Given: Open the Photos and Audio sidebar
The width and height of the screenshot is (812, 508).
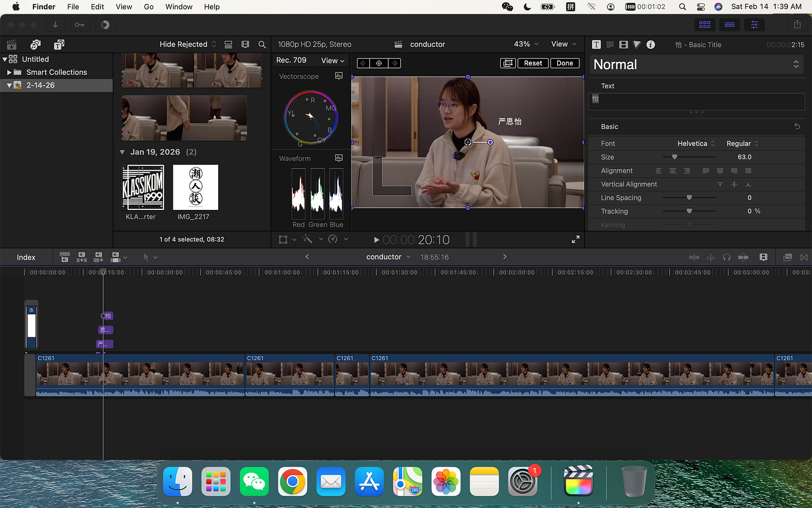Looking at the screenshot, I should click(x=36, y=45).
